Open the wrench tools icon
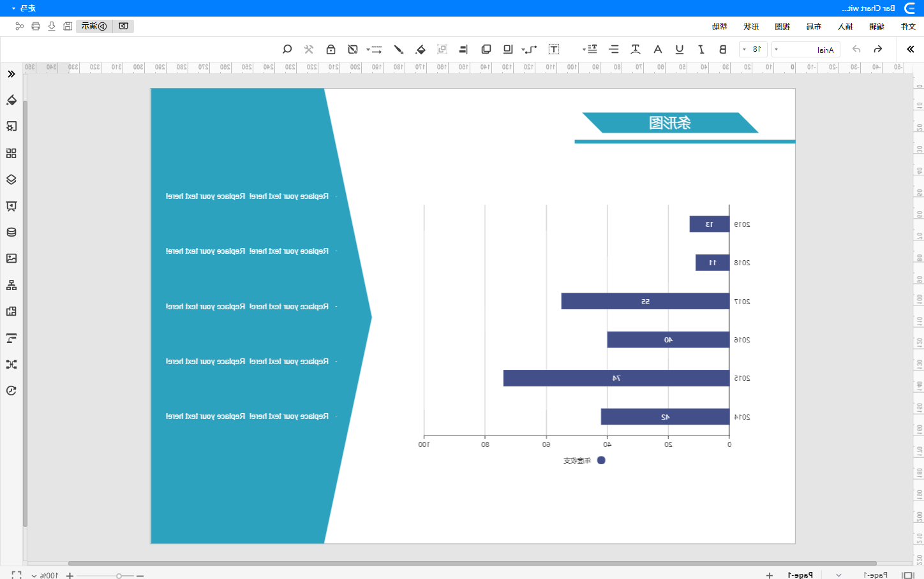 309,49
